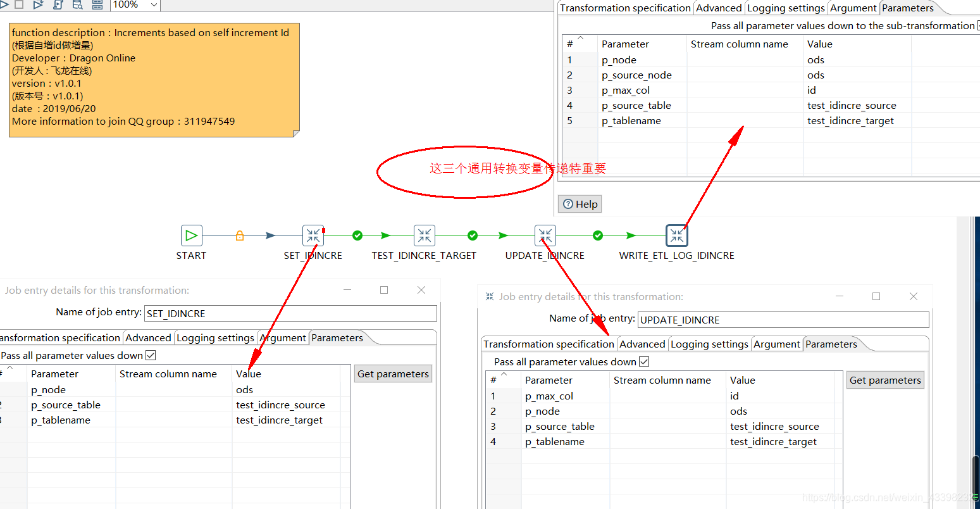
Task: Click the yellow function description note
Action: [x=154, y=80]
